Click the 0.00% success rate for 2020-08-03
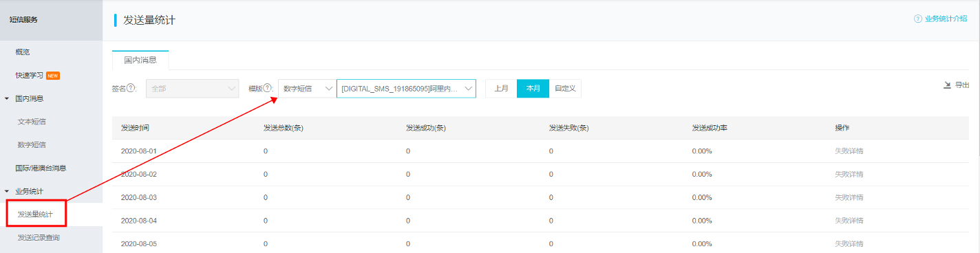Viewport: 980px width, 253px height. tap(702, 197)
